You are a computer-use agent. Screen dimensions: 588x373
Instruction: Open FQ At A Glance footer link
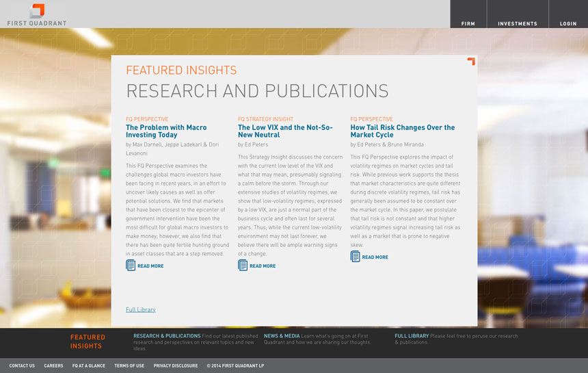point(89,365)
